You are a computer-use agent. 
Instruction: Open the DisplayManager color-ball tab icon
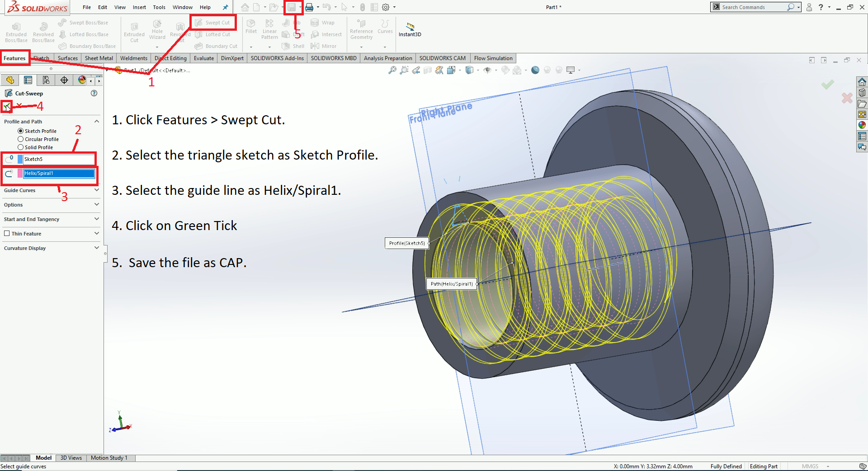pos(82,80)
